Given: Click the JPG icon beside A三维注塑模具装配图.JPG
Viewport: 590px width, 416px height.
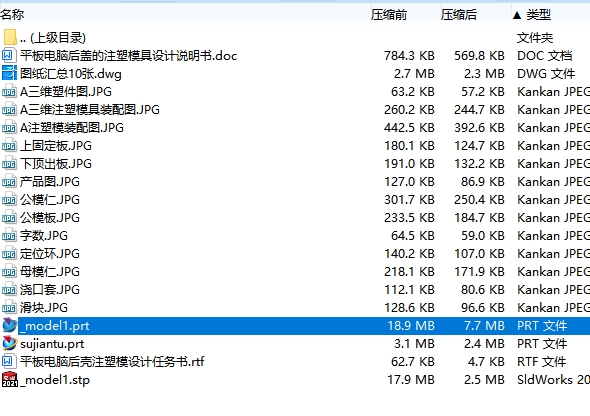Looking at the screenshot, I should click(x=9, y=109).
